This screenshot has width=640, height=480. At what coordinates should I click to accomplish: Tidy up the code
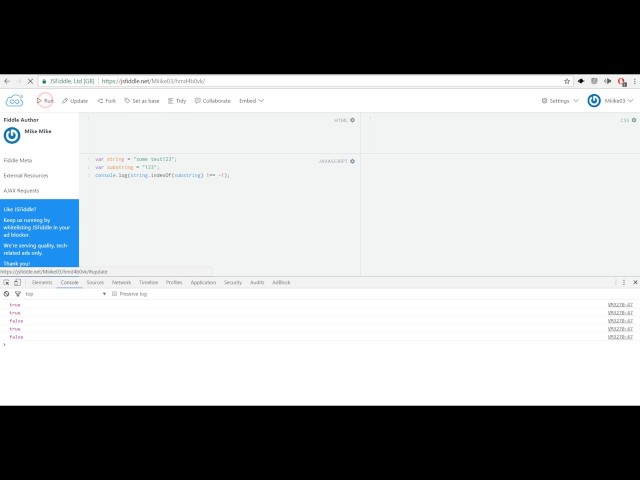177,101
